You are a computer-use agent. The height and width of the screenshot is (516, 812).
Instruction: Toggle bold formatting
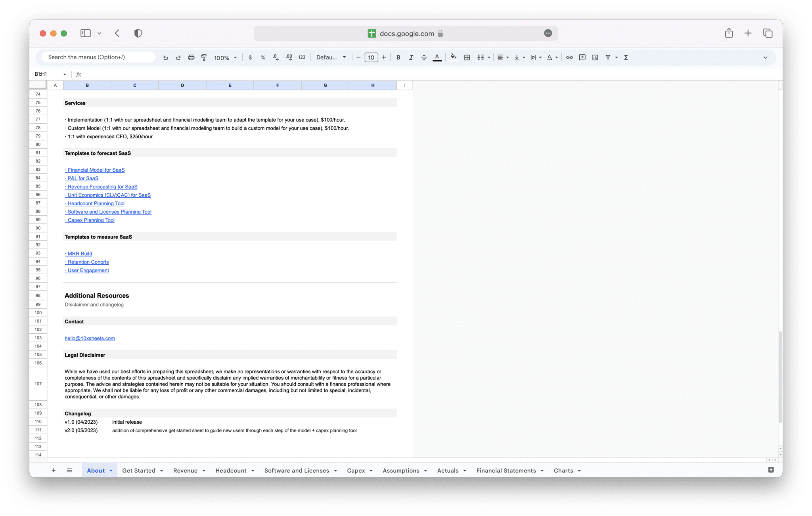(398, 57)
